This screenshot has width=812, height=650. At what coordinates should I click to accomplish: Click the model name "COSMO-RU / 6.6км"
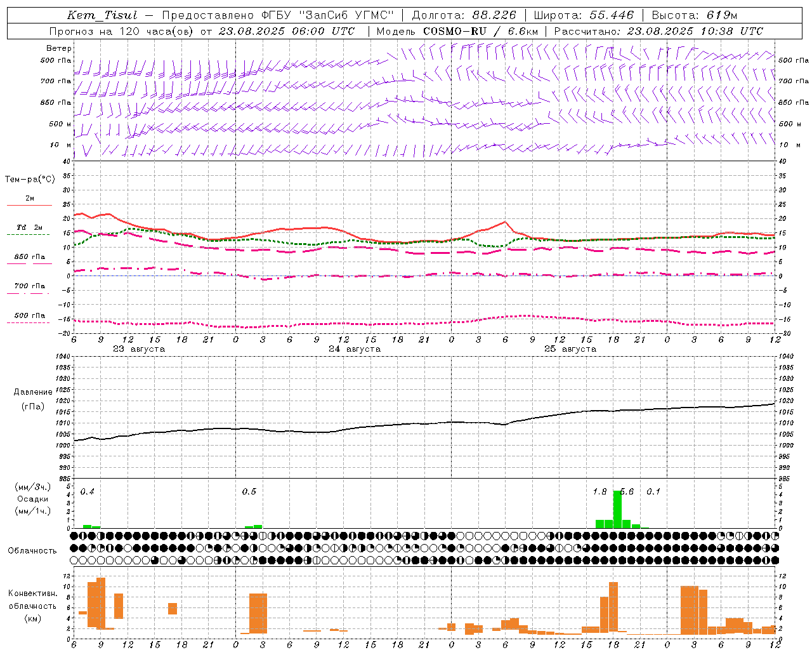pos(481,31)
